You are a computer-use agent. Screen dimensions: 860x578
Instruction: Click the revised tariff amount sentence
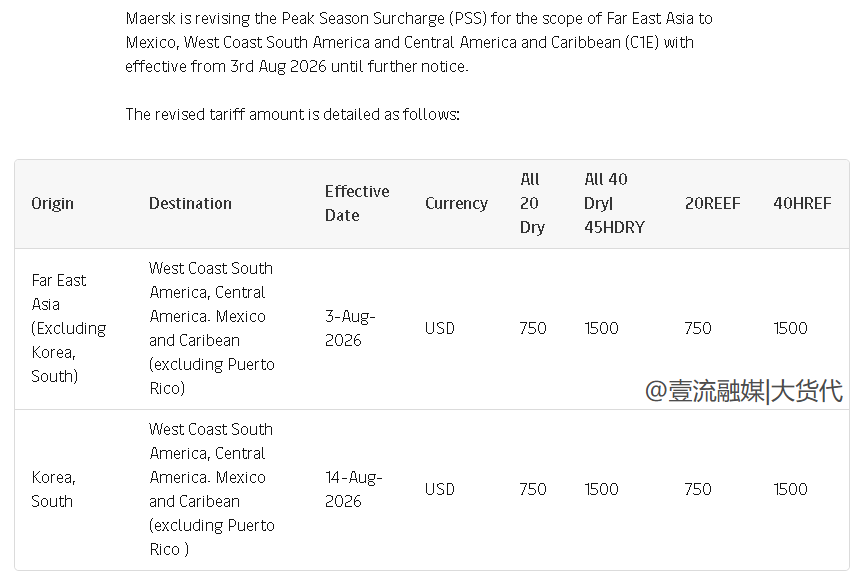(x=292, y=114)
